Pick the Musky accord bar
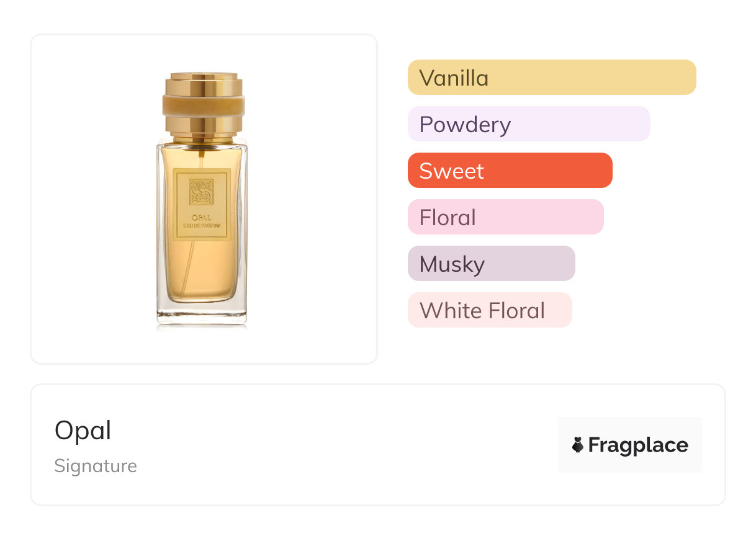The height and width of the screenshot is (536, 756). 491,264
